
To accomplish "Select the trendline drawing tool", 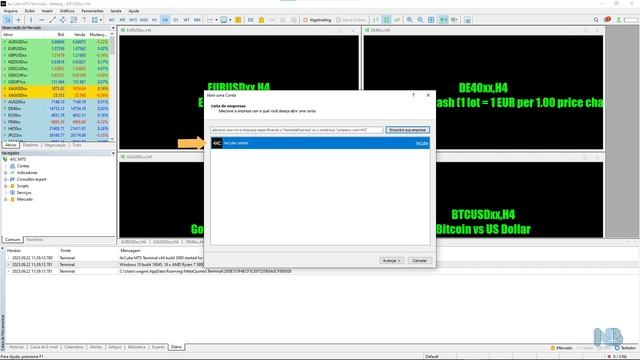I will coord(52,20).
